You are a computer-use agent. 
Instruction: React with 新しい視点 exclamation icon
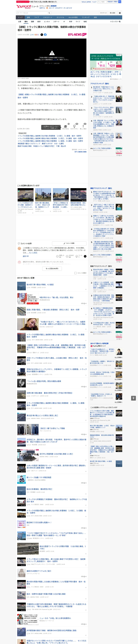point(83,127)
